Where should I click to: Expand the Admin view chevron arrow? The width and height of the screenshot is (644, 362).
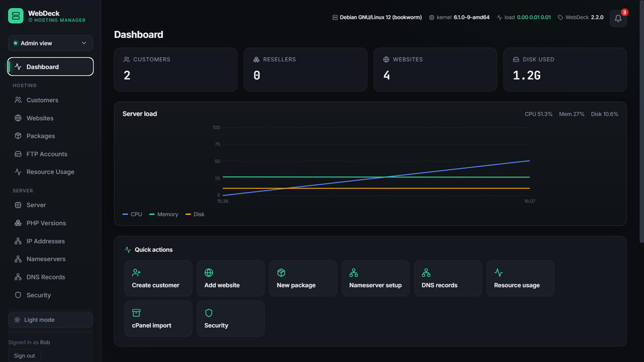tap(84, 43)
